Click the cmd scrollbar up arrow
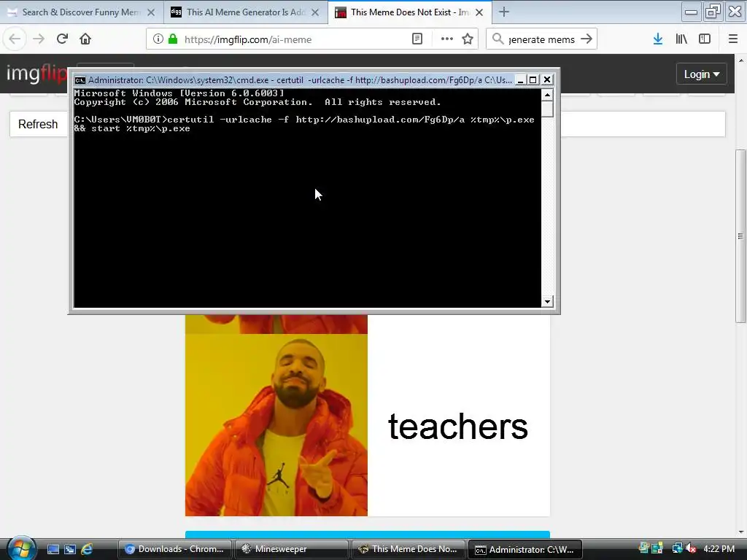The height and width of the screenshot is (560, 747). 547,95
